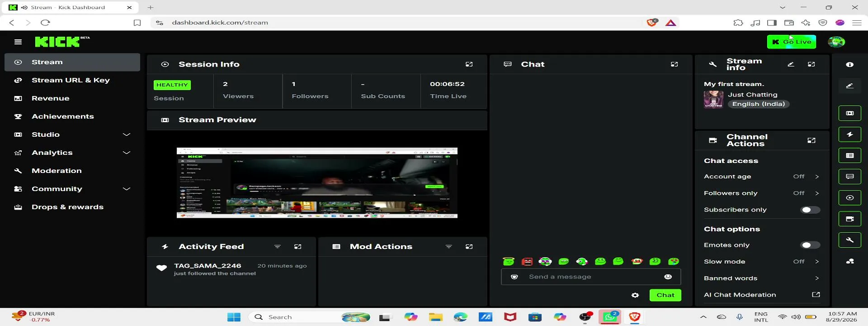Open the Revenue page

click(72, 98)
